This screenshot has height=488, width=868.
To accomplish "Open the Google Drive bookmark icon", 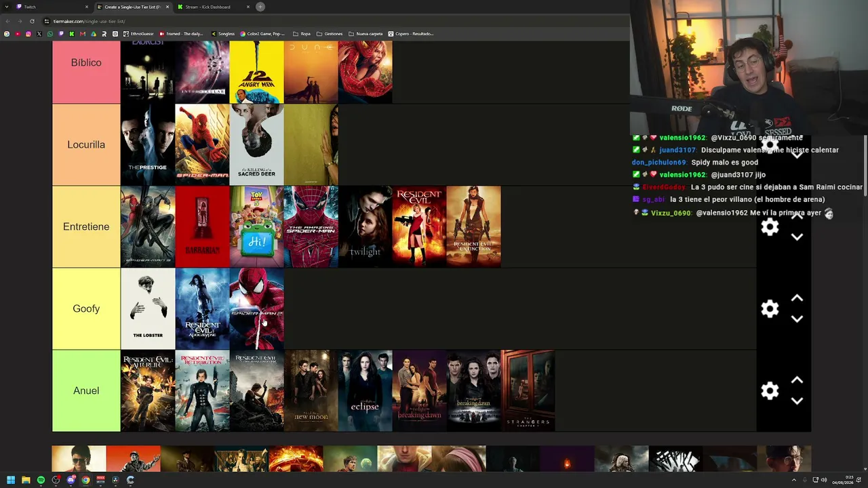I will click(94, 34).
